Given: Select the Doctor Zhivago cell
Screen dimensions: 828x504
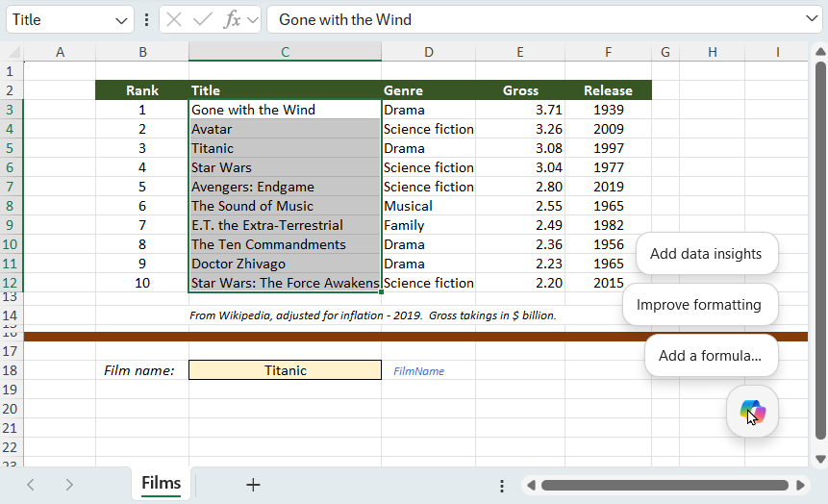Looking at the screenshot, I should (x=286, y=264).
